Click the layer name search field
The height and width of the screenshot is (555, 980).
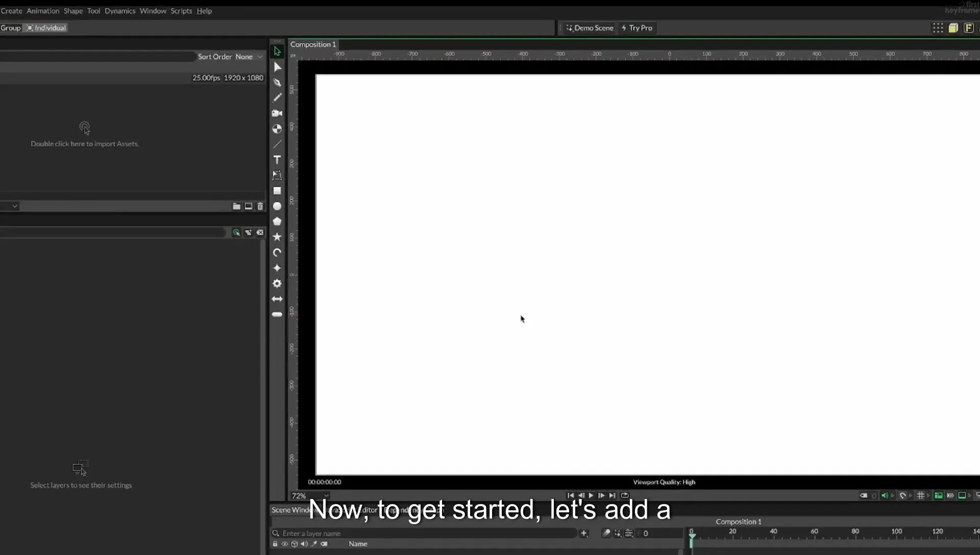point(424,533)
